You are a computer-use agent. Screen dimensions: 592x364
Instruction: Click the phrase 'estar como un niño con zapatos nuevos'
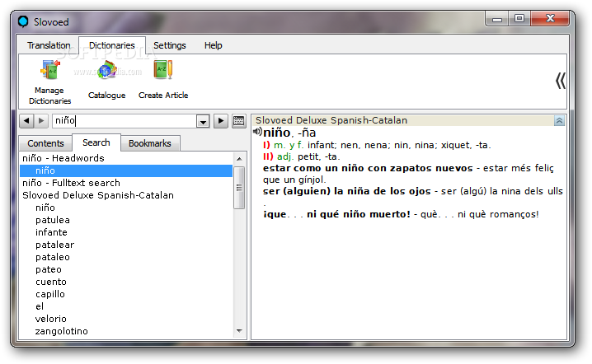coord(368,168)
